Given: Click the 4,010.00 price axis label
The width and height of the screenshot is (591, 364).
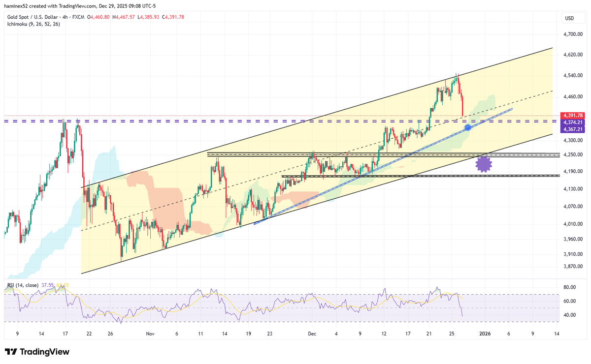Looking at the screenshot, I should tap(574, 224).
